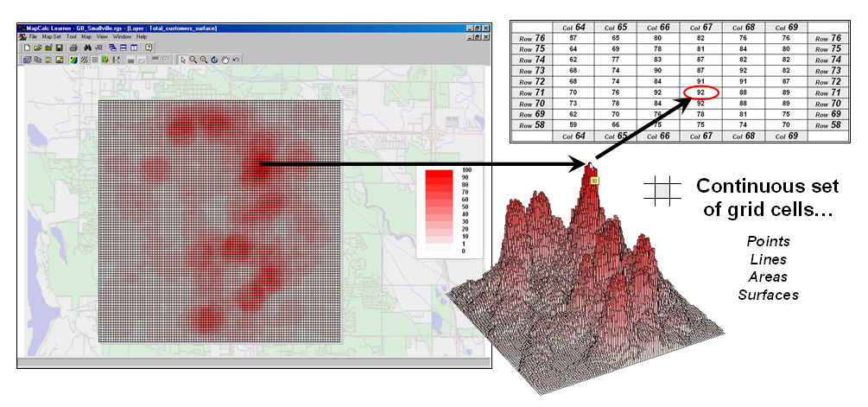Toggle the color shading display button

point(73,60)
